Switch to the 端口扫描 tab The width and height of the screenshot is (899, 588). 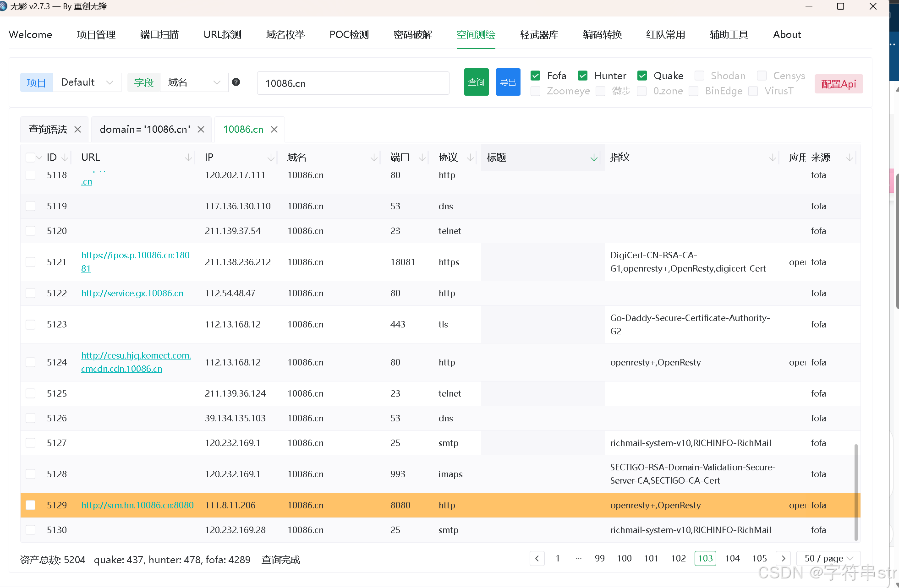click(x=159, y=35)
